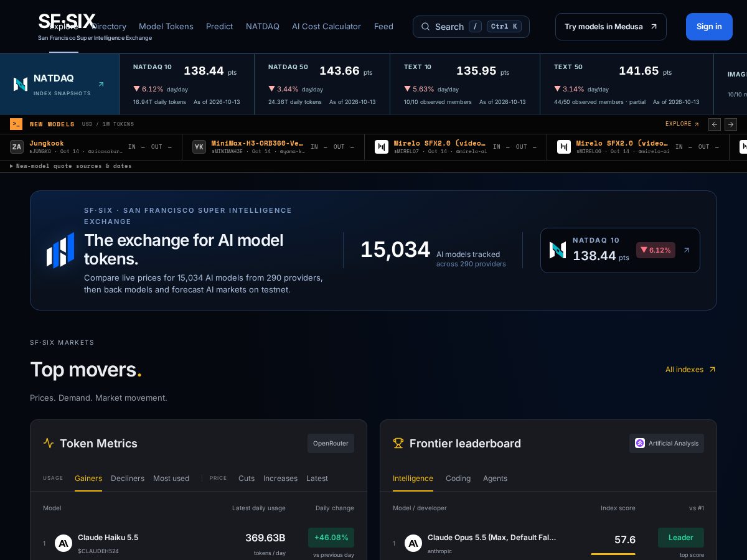Click arrow icon on NATDAQ snapshots tile
Image resolution: width=747 pixels, height=560 pixels.
(x=101, y=84)
